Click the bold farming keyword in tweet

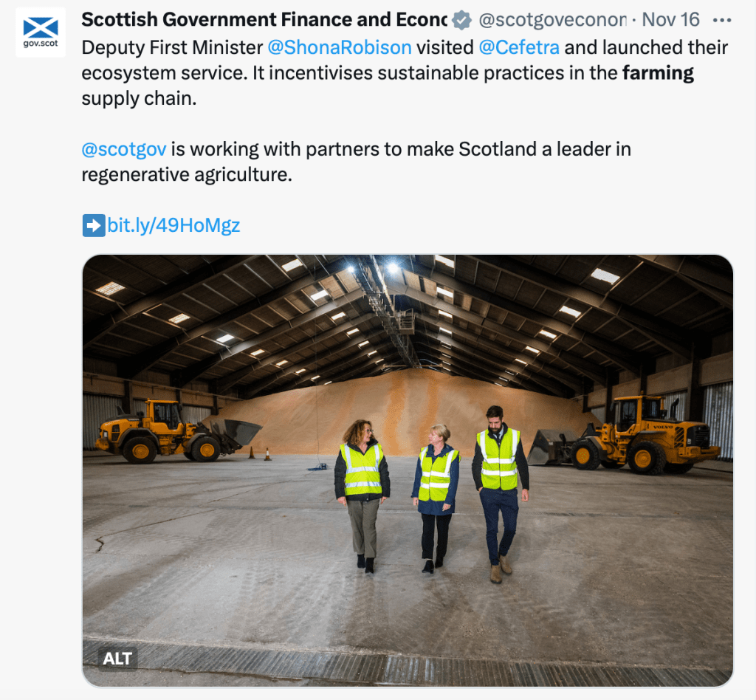[658, 73]
